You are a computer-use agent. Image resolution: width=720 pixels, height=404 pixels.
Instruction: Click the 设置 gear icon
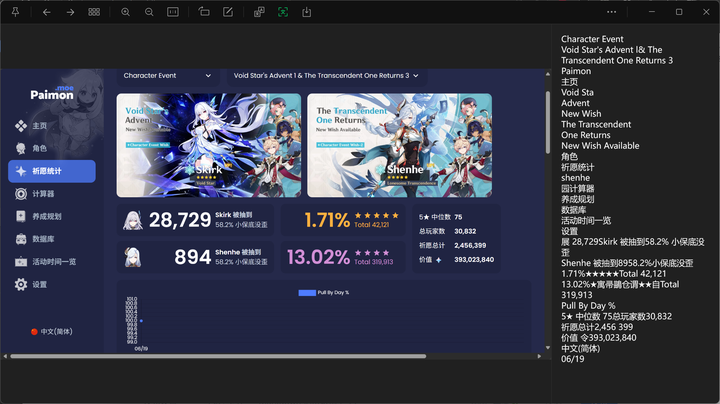click(21, 284)
